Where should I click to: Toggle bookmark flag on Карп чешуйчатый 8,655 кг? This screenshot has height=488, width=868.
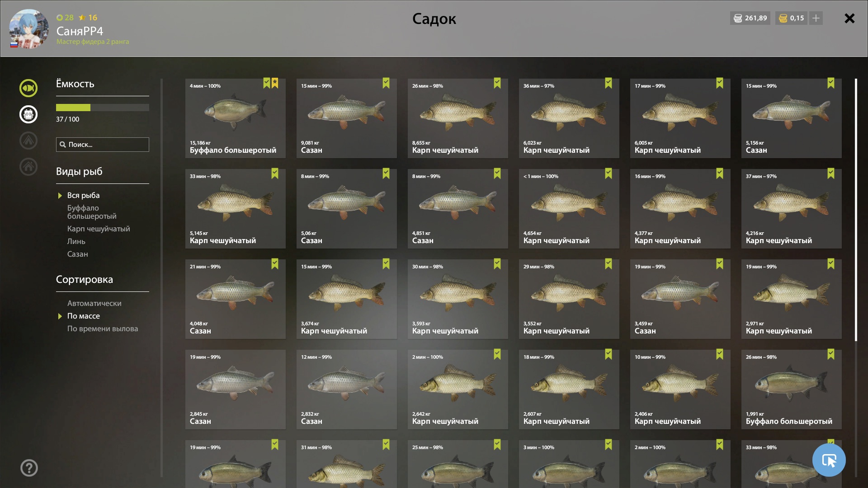click(x=497, y=83)
